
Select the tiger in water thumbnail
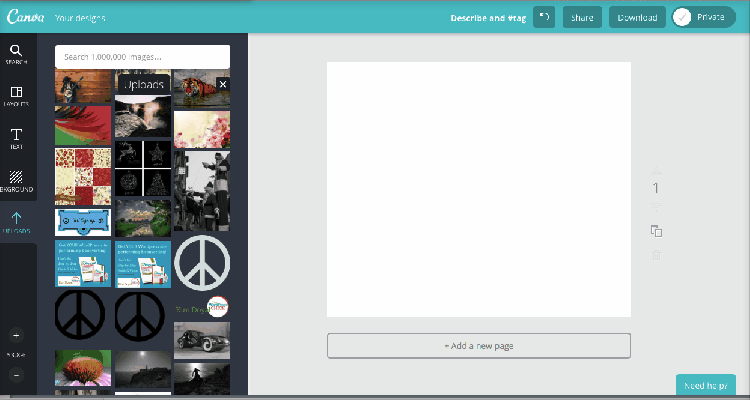click(202, 89)
